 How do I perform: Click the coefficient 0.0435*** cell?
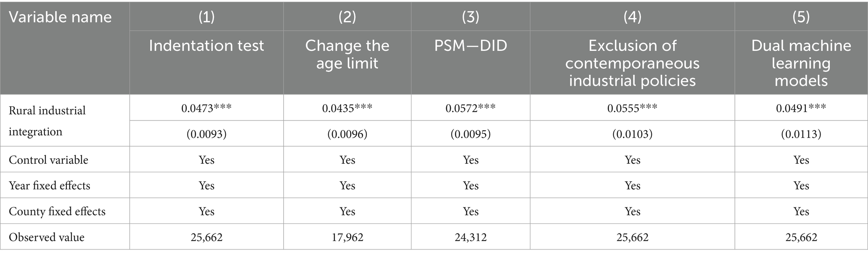[x=347, y=108]
